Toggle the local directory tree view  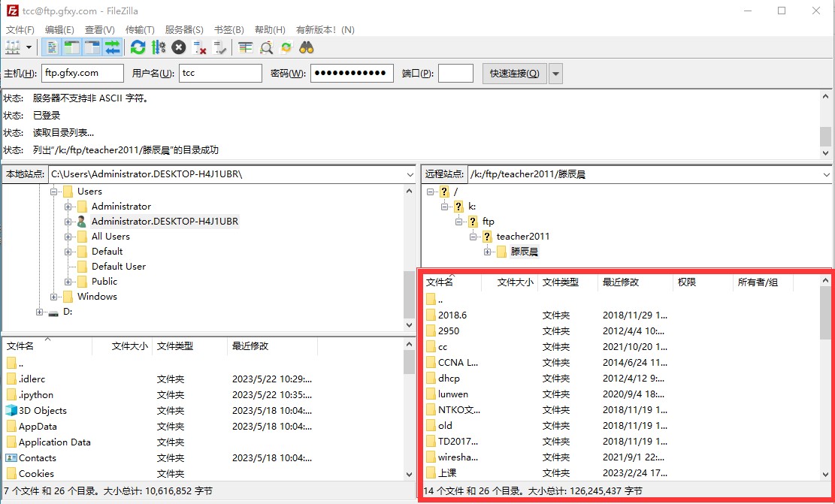[x=71, y=47]
